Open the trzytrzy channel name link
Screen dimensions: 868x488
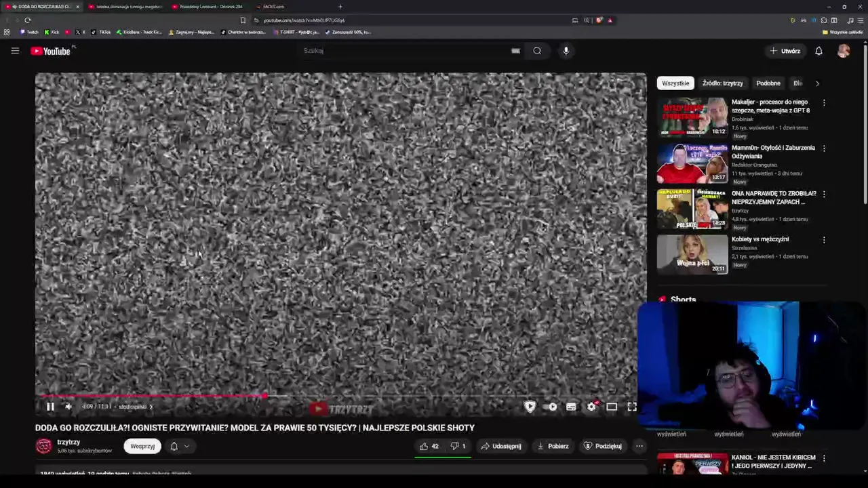[68, 442]
